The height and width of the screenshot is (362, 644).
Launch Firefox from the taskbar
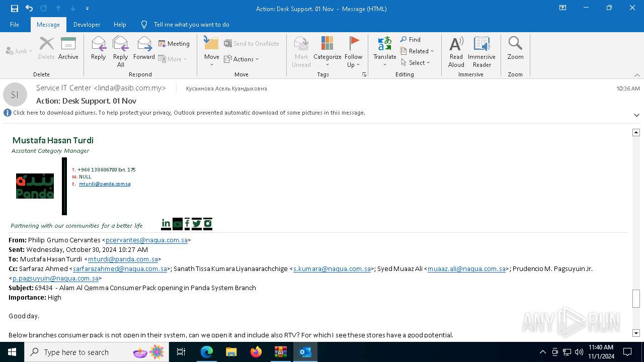tap(256, 352)
